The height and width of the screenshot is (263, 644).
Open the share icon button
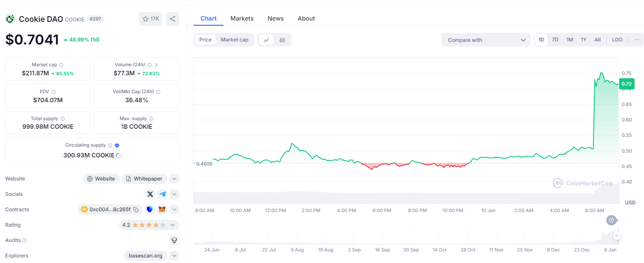click(x=173, y=19)
